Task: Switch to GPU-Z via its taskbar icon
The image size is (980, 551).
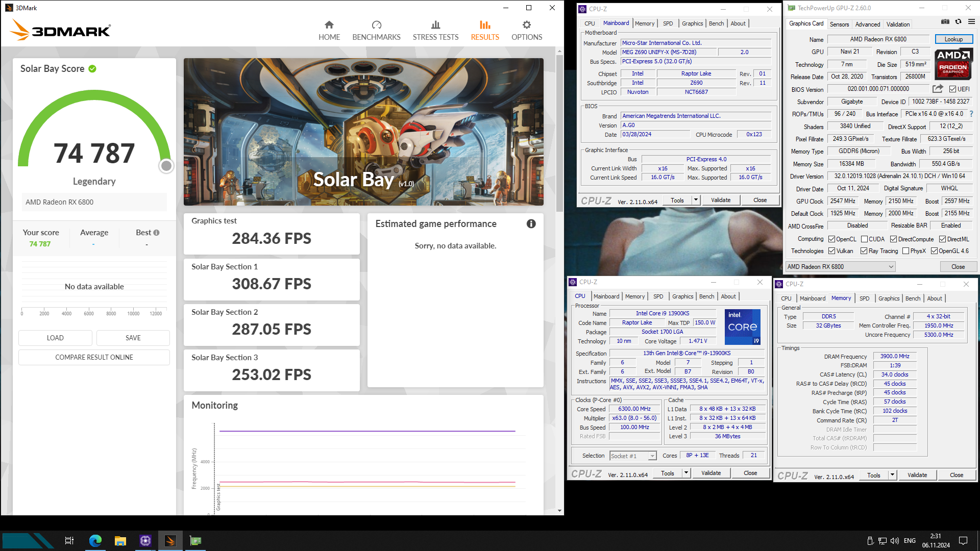Action: coord(195,541)
